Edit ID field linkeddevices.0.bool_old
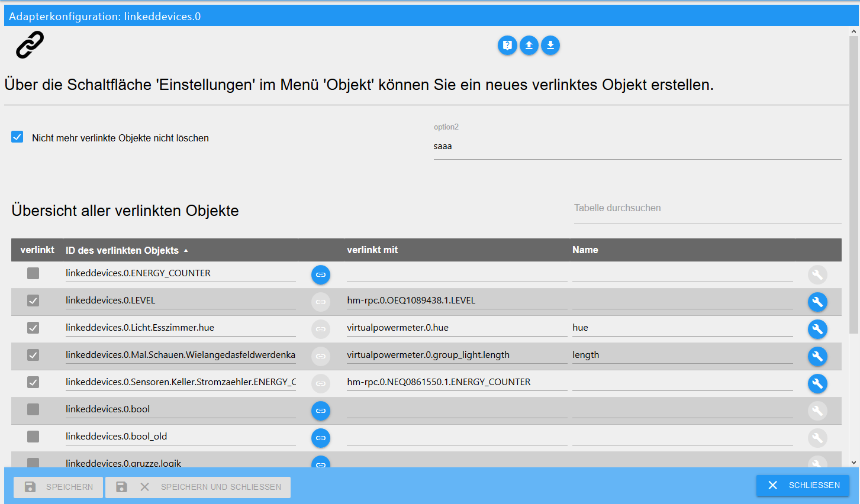 [x=181, y=437]
